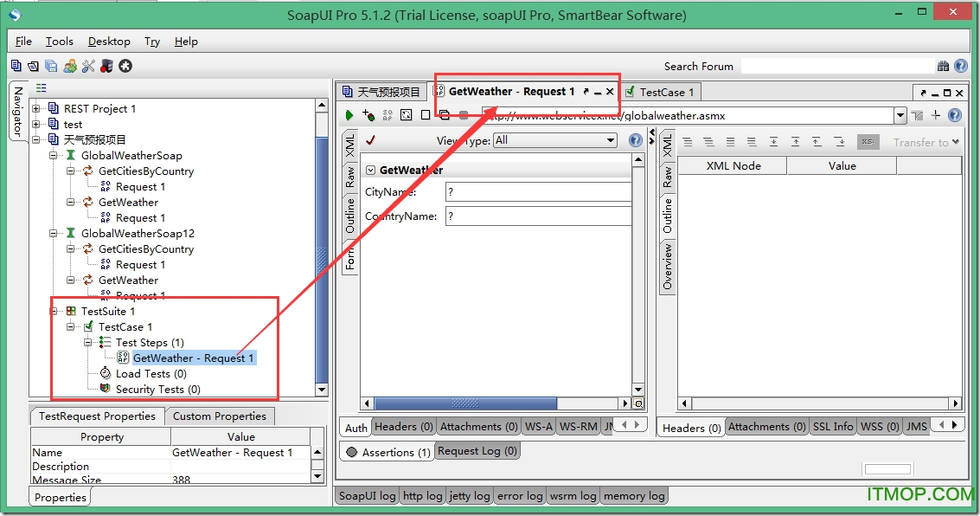The image size is (980, 516).
Task: Open the Transfer to dropdown
Action: tap(926, 143)
